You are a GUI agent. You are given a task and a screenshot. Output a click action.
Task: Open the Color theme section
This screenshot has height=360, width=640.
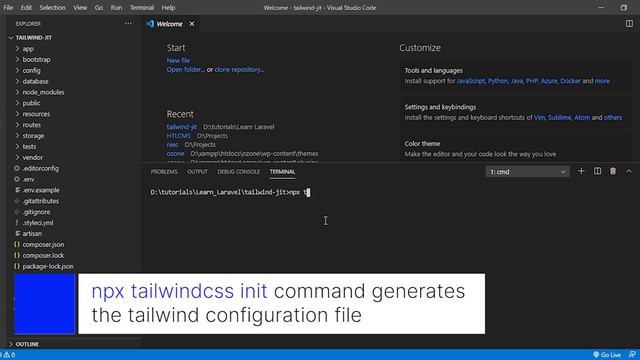click(515, 149)
